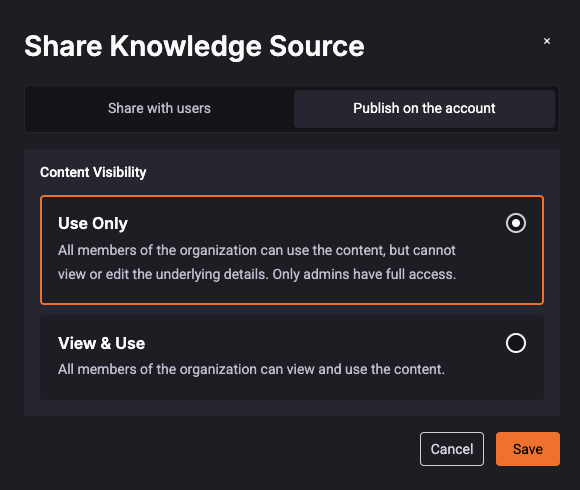This screenshot has height=490, width=580.
Task: Click the Share Knowledge Source title
Action: (x=194, y=46)
